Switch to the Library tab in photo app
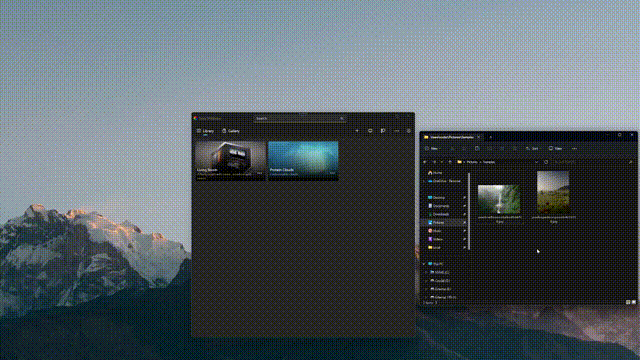 pyautogui.click(x=205, y=131)
